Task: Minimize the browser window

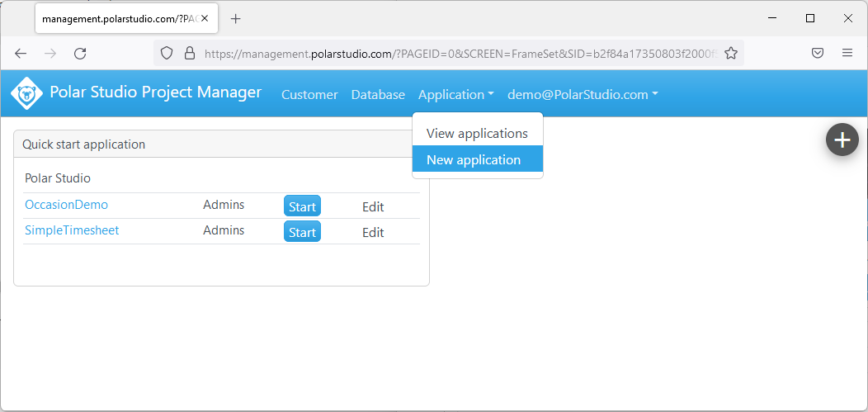Action: click(x=772, y=18)
